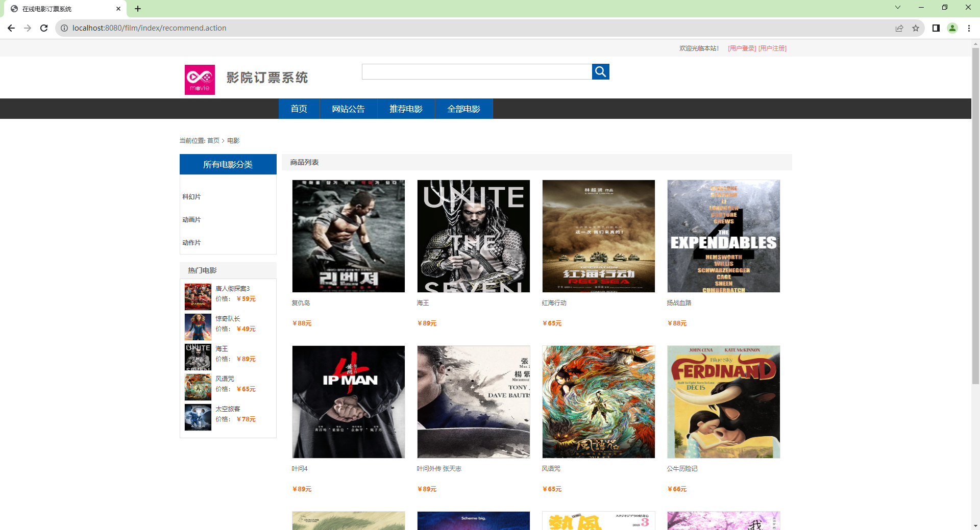Open the 全部电影 navigation tab
Viewport: 980px width, 530px height.
(x=463, y=109)
